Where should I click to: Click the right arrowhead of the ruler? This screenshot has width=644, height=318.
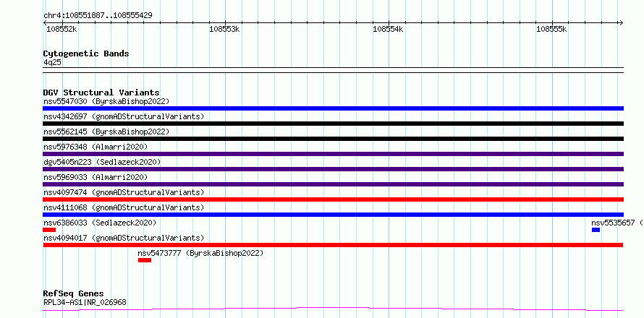(x=621, y=22)
